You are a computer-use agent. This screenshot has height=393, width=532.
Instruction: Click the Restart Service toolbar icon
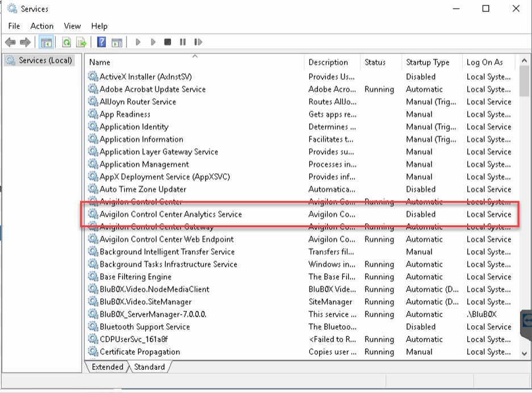click(198, 42)
